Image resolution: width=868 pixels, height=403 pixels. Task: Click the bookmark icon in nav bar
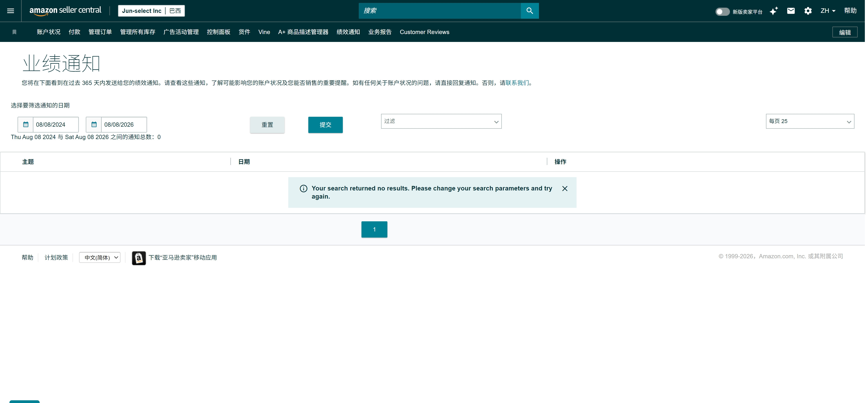pyautogui.click(x=14, y=32)
